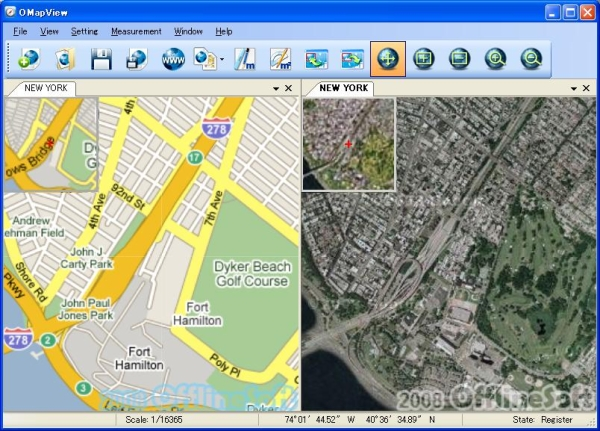Open the Window menu
This screenshot has height=431, width=600.
pos(188,31)
